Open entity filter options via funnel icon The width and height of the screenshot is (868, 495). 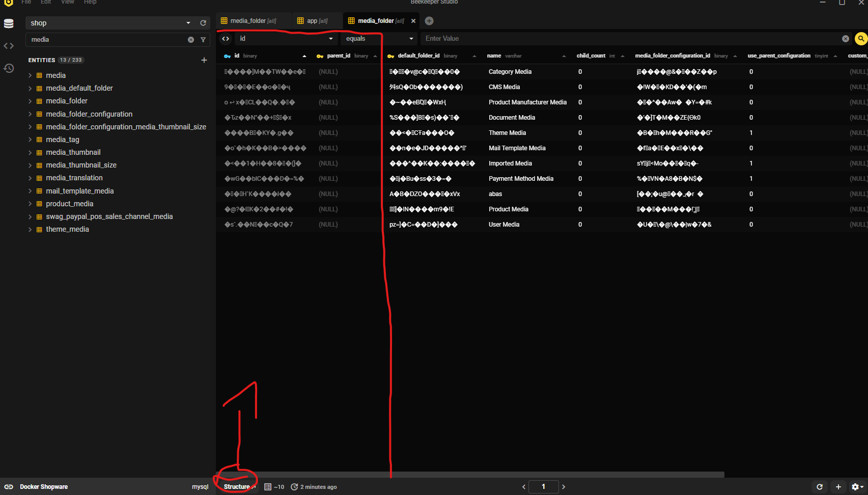(203, 39)
